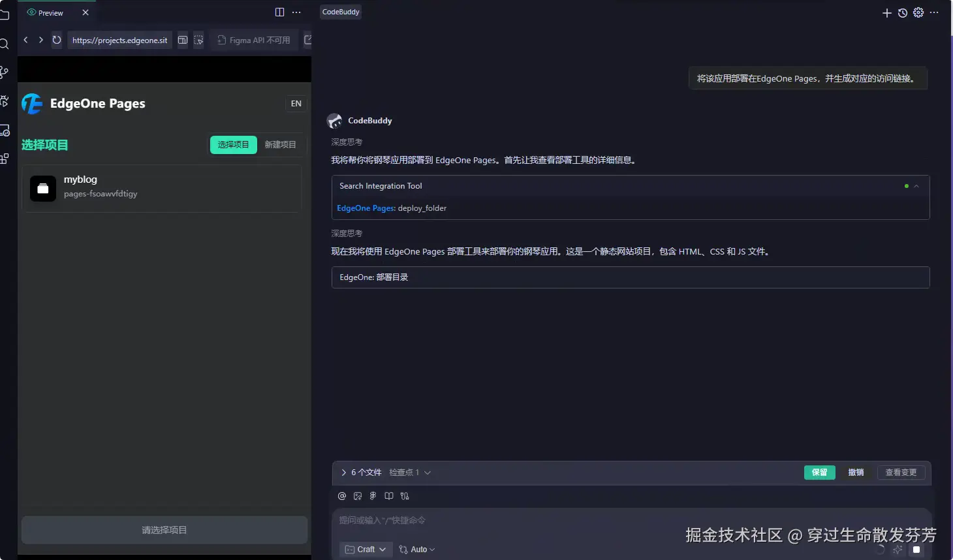Choose the myblog project row
953x560 pixels.
coord(162,188)
